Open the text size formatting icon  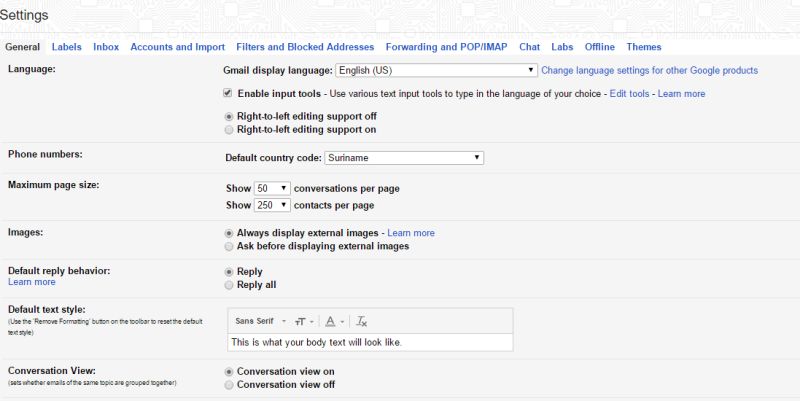pyautogui.click(x=300, y=321)
